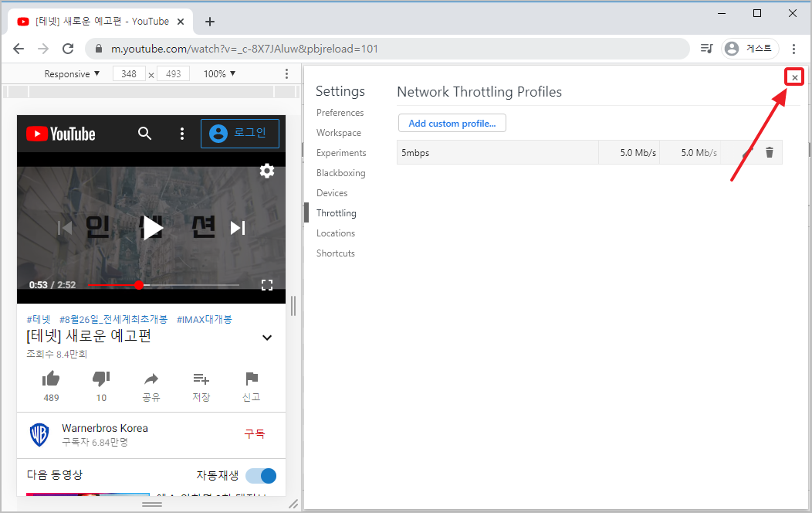Open device toolbar more options menu
This screenshot has width=812, height=513.
pyautogui.click(x=286, y=74)
